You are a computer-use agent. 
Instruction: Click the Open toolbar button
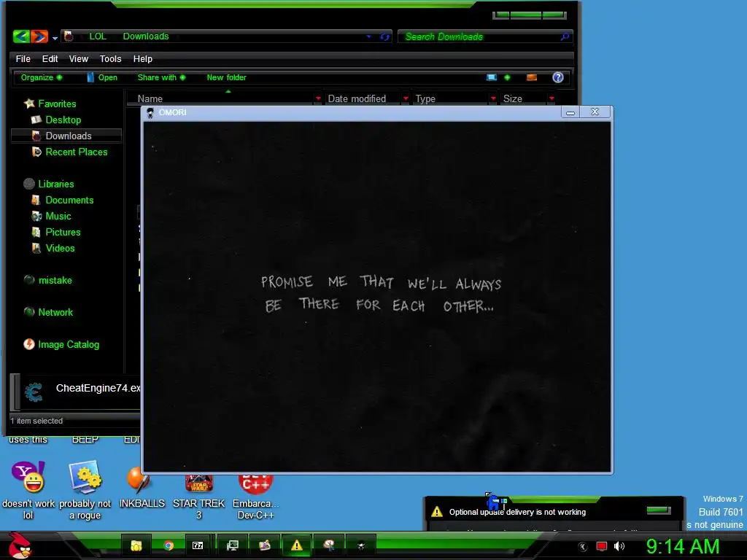(102, 77)
